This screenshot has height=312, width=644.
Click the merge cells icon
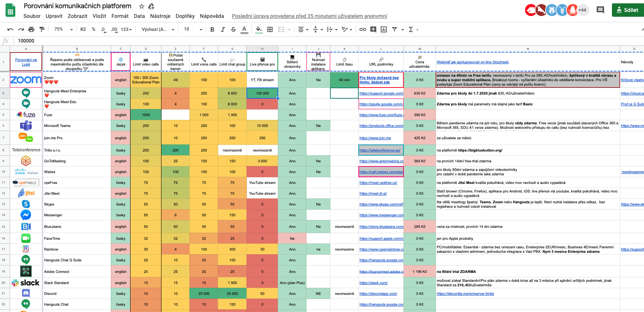pos(281,29)
